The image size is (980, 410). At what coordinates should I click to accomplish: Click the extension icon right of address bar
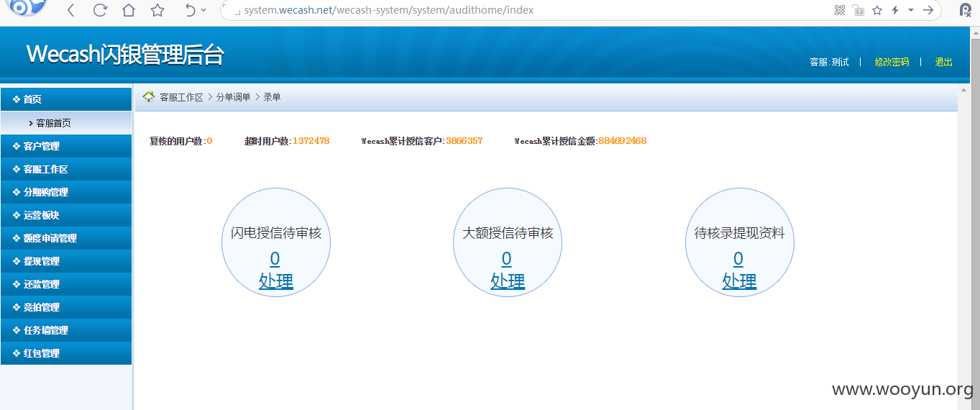tap(966, 10)
